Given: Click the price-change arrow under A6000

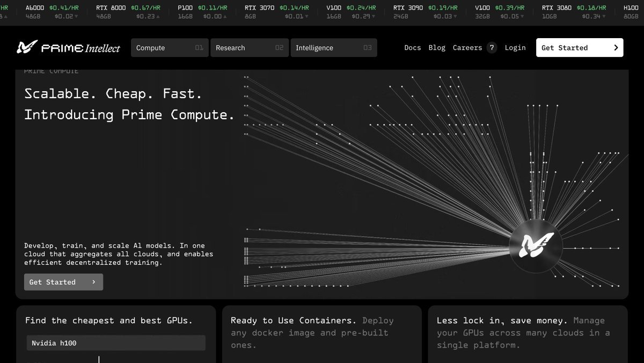Looking at the screenshot, I should [x=76, y=17].
